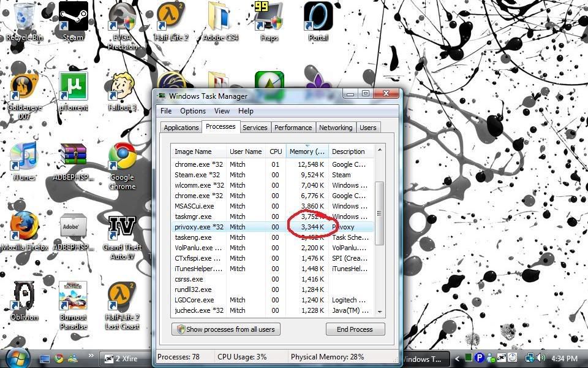Sort by the User Name column header
Image resolution: width=588 pixels, height=368 pixels.
coord(246,151)
